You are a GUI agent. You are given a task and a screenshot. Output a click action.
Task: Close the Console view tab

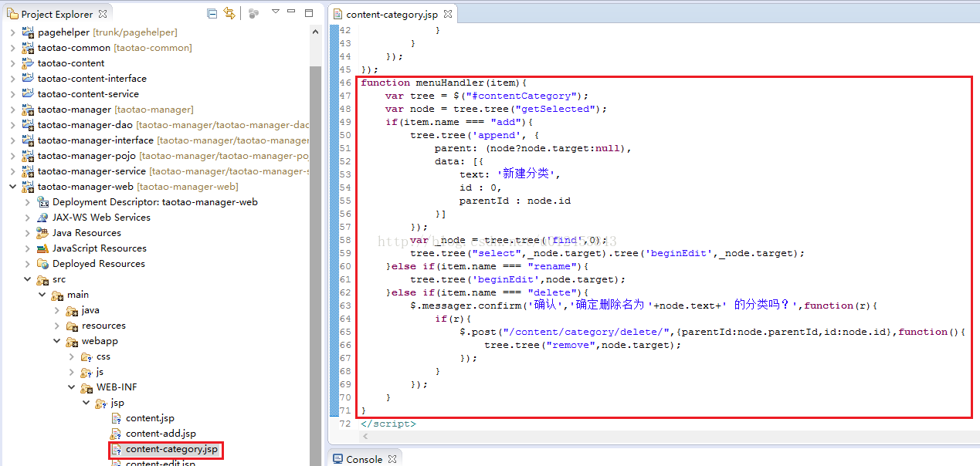pos(392,459)
